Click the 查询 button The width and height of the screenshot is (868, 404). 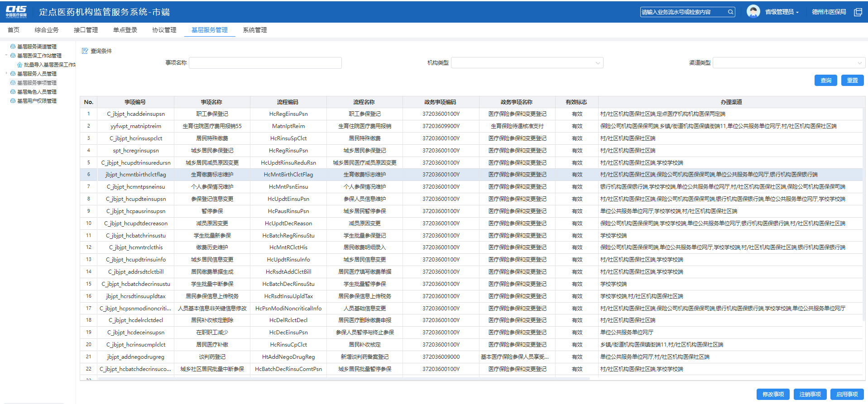[825, 80]
